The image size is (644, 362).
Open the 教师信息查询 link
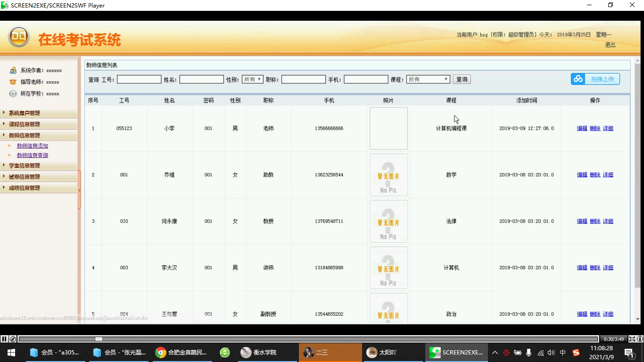coord(33,156)
